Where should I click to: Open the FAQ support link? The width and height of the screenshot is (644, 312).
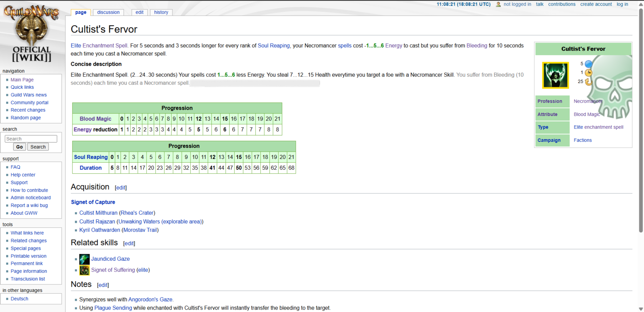click(x=15, y=167)
